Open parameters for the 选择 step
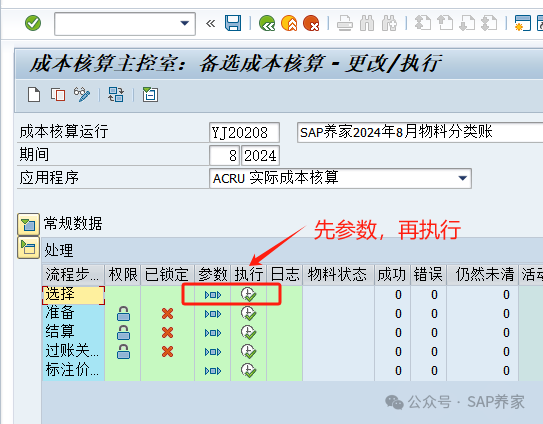543x424 pixels. pos(213,295)
